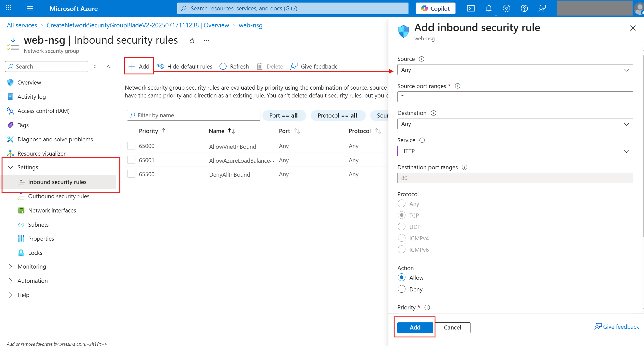The image size is (644, 346).
Task: Go to Subnets in sidebar
Action: click(x=38, y=225)
